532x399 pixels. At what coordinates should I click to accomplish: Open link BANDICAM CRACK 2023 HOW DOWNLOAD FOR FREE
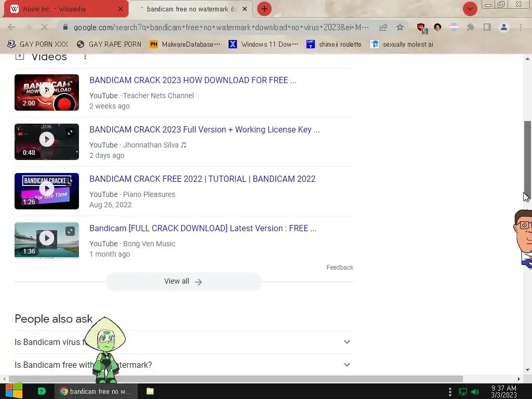coord(193,81)
